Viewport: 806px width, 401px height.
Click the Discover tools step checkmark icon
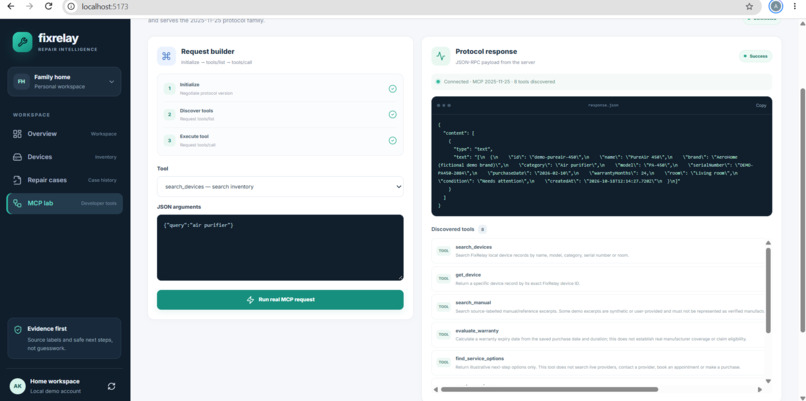(393, 114)
